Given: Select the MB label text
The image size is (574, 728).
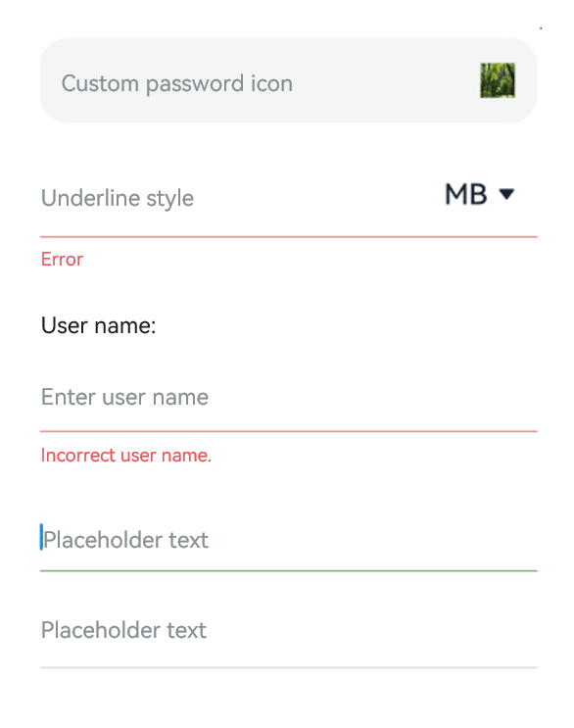Looking at the screenshot, I should pyautogui.click(x=466, y=194).
